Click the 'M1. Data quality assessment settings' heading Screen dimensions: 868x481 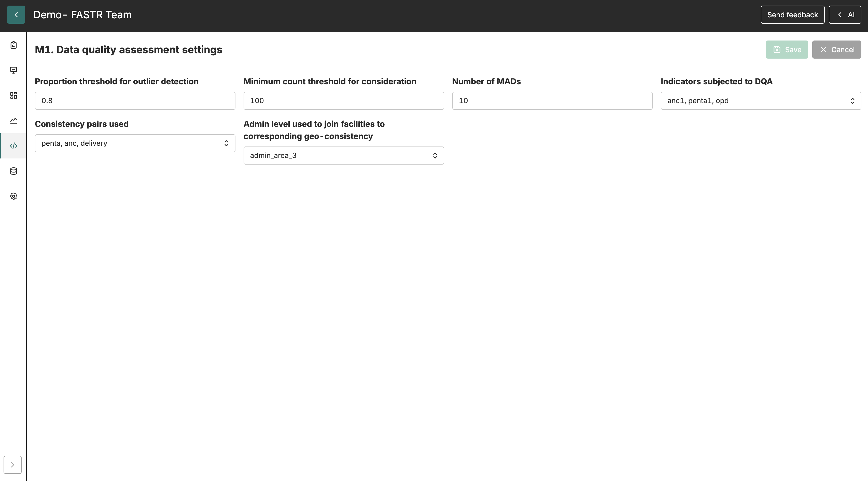click(128, 50)
